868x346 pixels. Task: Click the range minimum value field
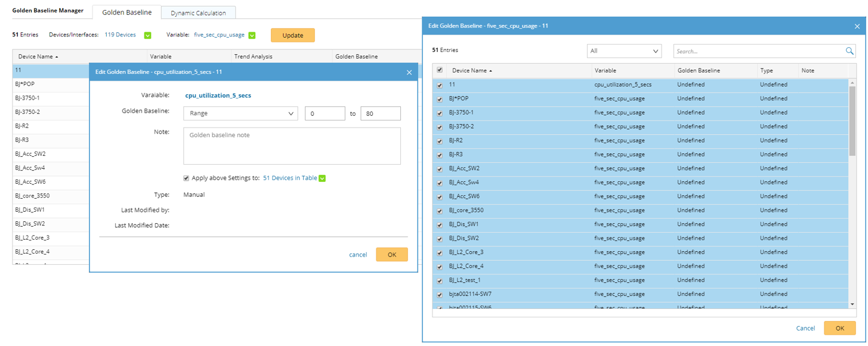325,113
